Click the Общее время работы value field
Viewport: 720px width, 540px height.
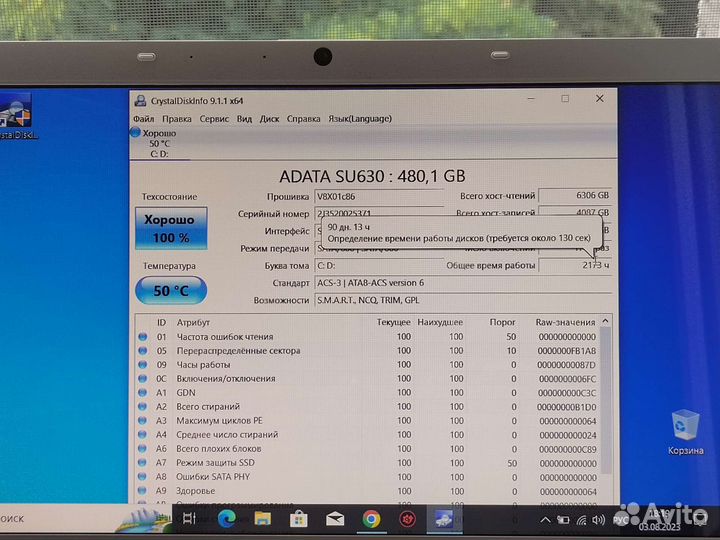(x=575, y=265)
